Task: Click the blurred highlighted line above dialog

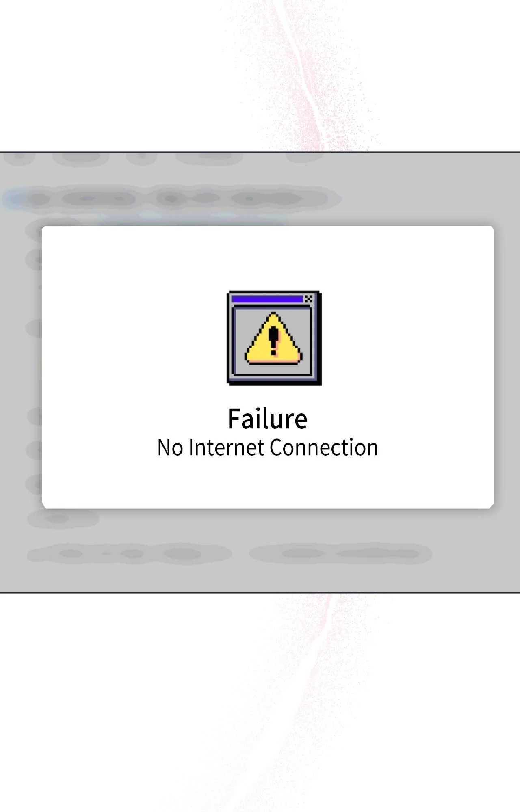Action: pyautogui.click(x=173, y=199)
